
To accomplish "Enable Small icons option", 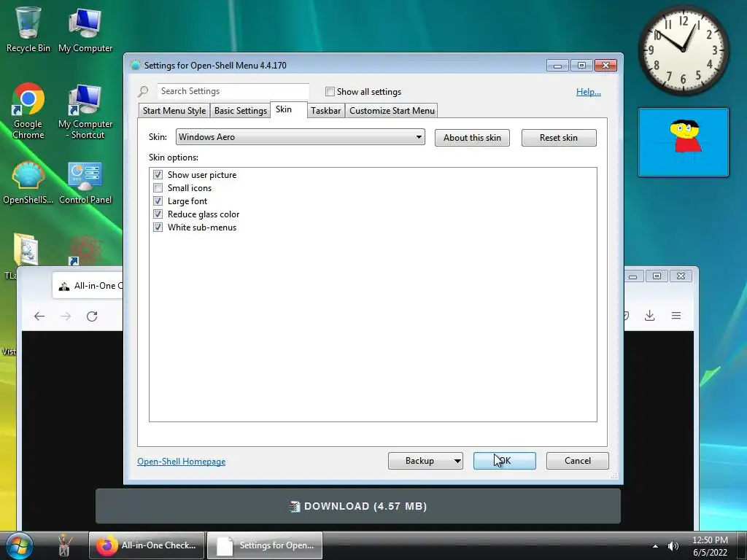I will click(158, 188).
